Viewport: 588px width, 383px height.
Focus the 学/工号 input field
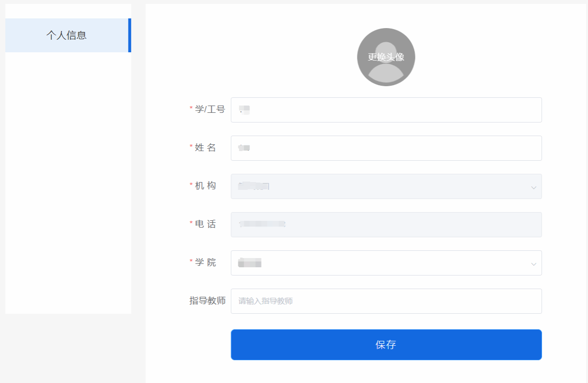[x=386, y=110]
